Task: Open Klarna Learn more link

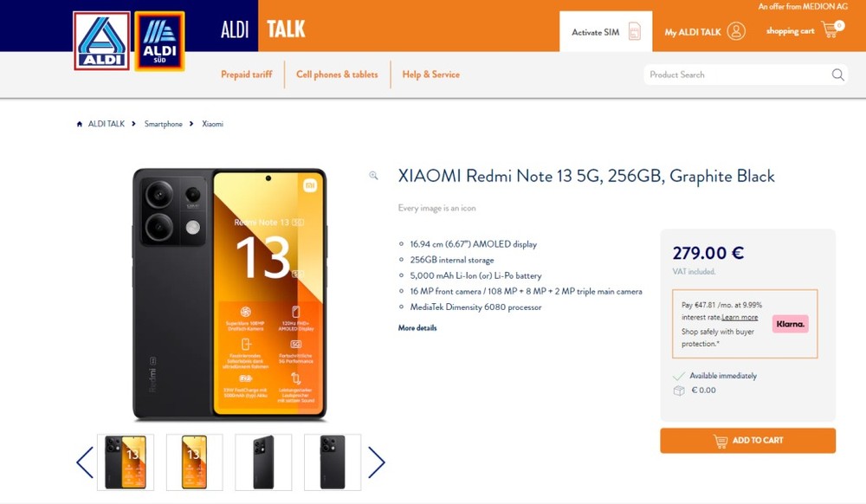Action: click(740, 318)
